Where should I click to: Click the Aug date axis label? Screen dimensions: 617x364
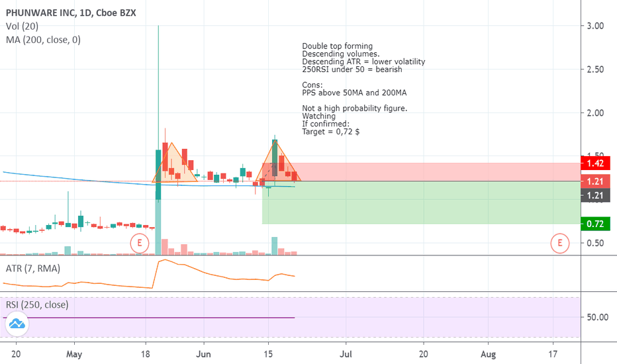(x=488, y=354)
